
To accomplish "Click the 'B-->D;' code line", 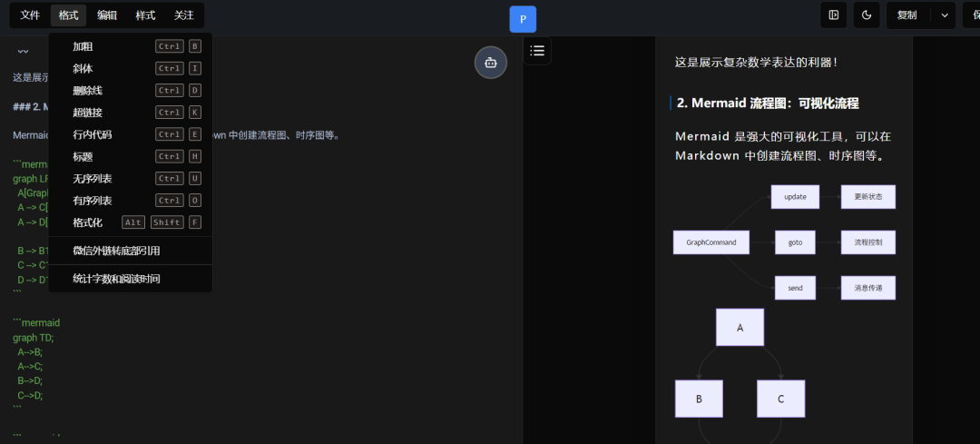I will (30, 380).
